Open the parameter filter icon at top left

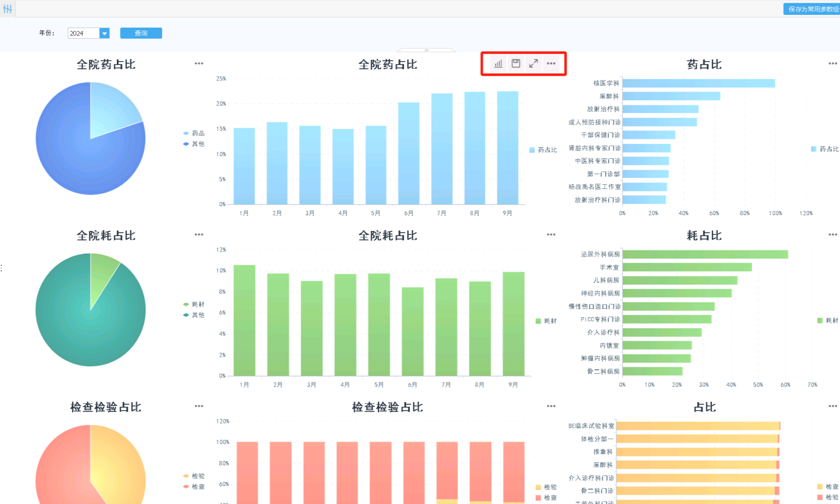[7, 9]
